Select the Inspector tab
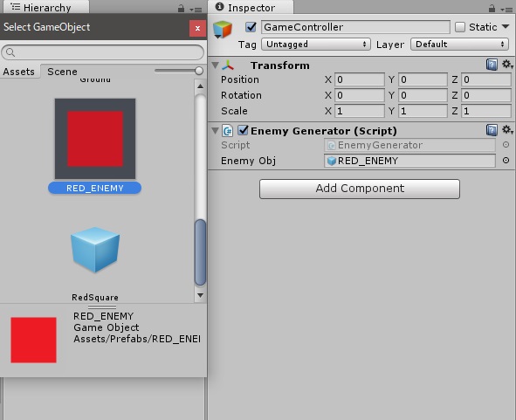 (251, 8)
